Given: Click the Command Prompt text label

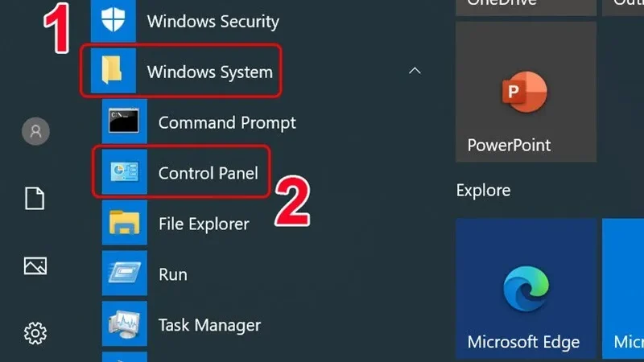Looking at the screenshot, I should [227, 122].
